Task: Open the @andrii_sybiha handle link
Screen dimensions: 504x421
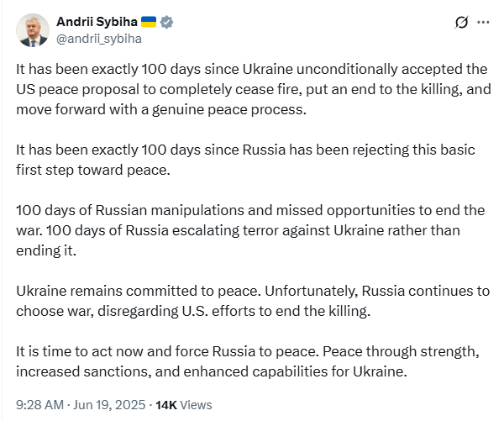Action: pyautogui.click(x=98, y=38)
